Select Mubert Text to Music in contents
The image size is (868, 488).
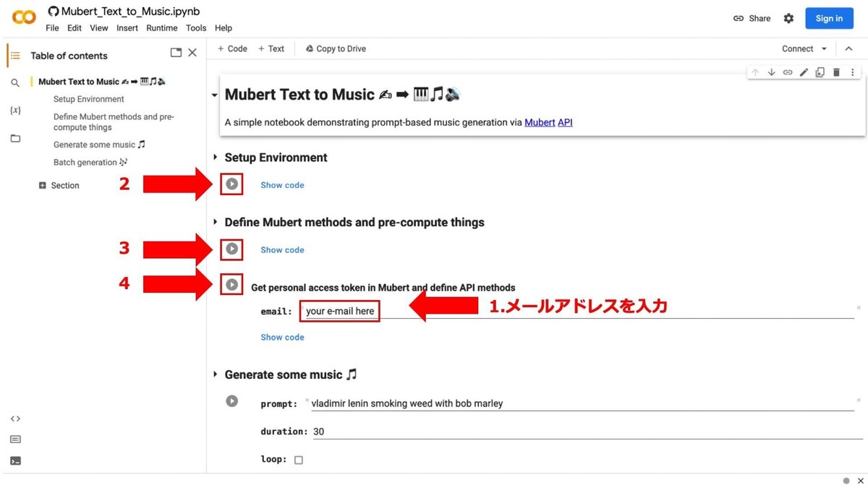[x=102, y=82]
